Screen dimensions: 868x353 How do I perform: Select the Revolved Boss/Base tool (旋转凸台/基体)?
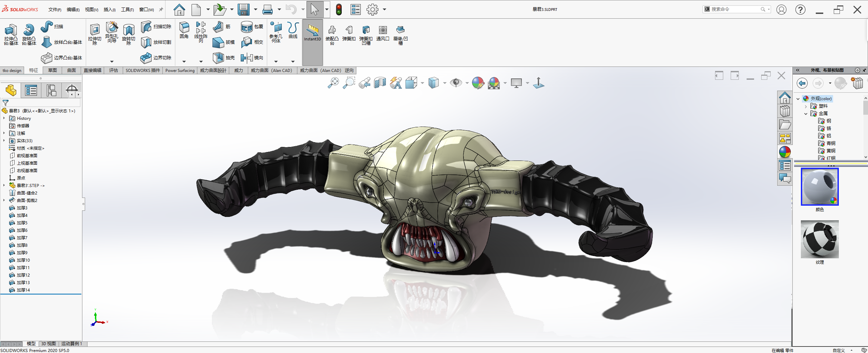click(x=29, y=34)
